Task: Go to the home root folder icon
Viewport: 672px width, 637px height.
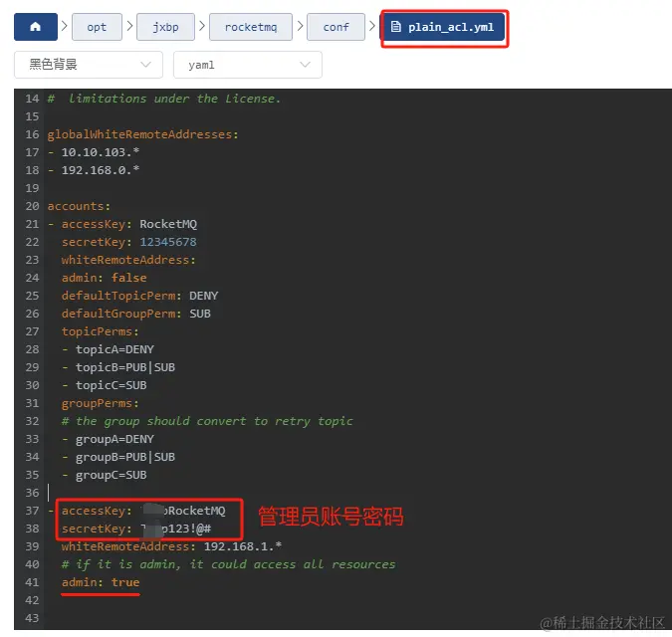Action: point(36,27)
